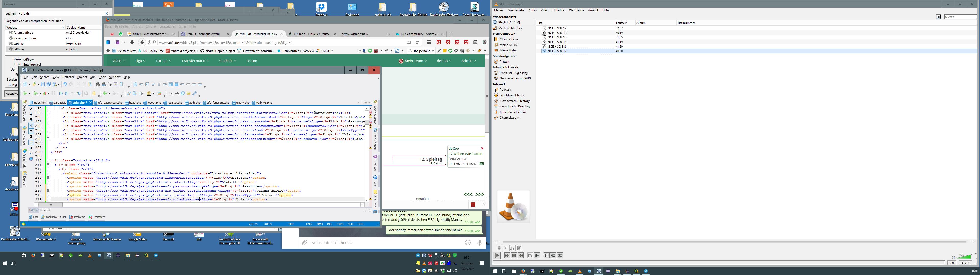Viewport: 980px width, 275px height.
Task: Open VLC extended settings equalizer icon
Action: tap(537, 256)
